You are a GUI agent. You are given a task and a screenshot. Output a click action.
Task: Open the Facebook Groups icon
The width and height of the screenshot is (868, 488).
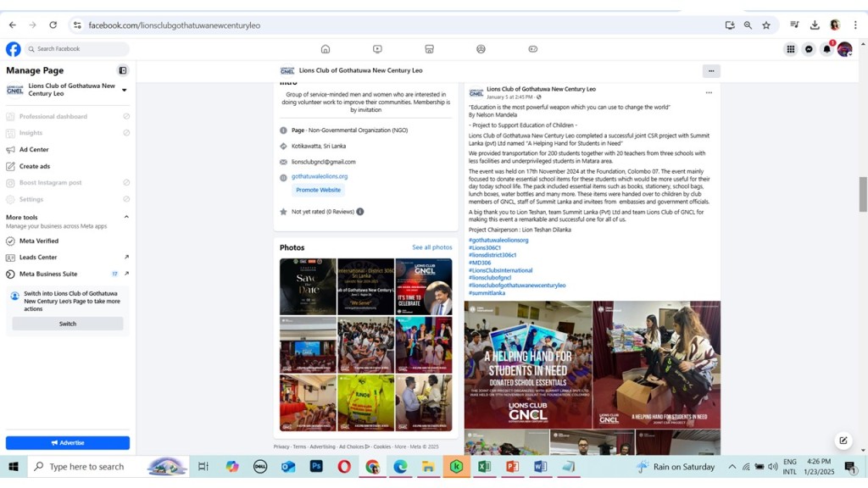click(481, 48)
